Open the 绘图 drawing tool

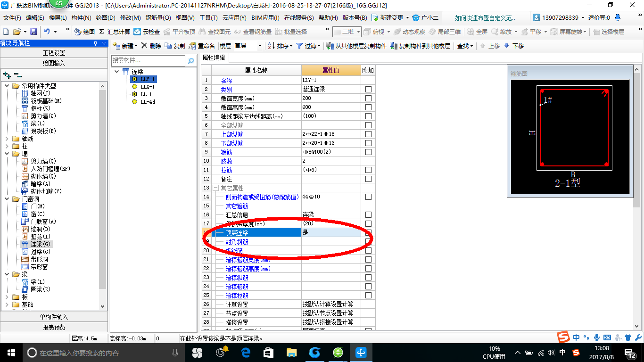point(84,32)
